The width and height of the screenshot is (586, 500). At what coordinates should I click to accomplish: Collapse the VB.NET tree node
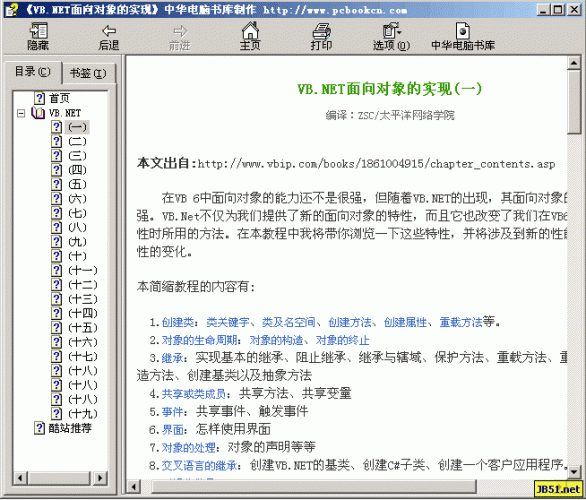click(21, 113)
